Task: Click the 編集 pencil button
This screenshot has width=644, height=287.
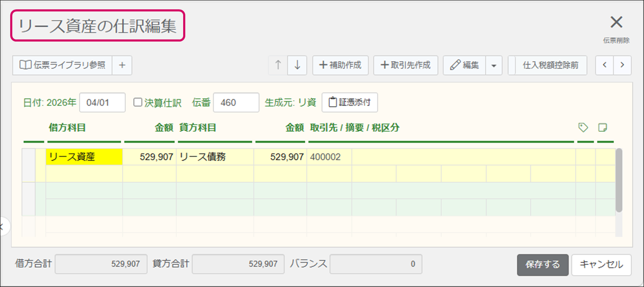Action: 464,65
